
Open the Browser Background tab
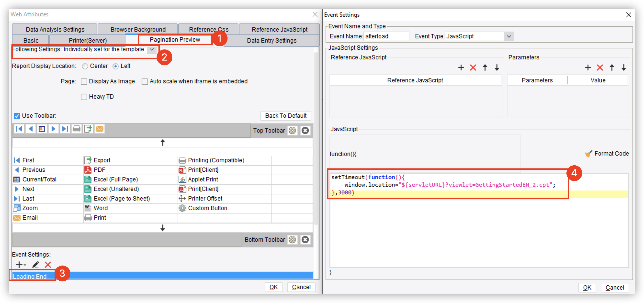pyautogui.click(x=138, y=29)
